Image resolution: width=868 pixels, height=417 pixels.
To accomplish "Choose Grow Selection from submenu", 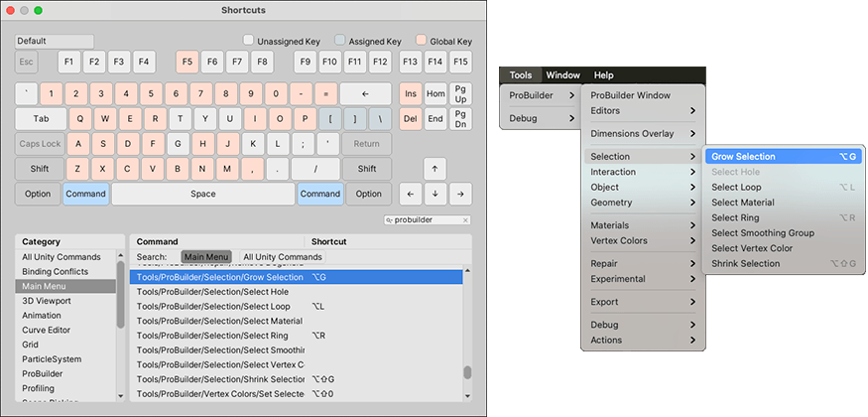I will (743, 157).
